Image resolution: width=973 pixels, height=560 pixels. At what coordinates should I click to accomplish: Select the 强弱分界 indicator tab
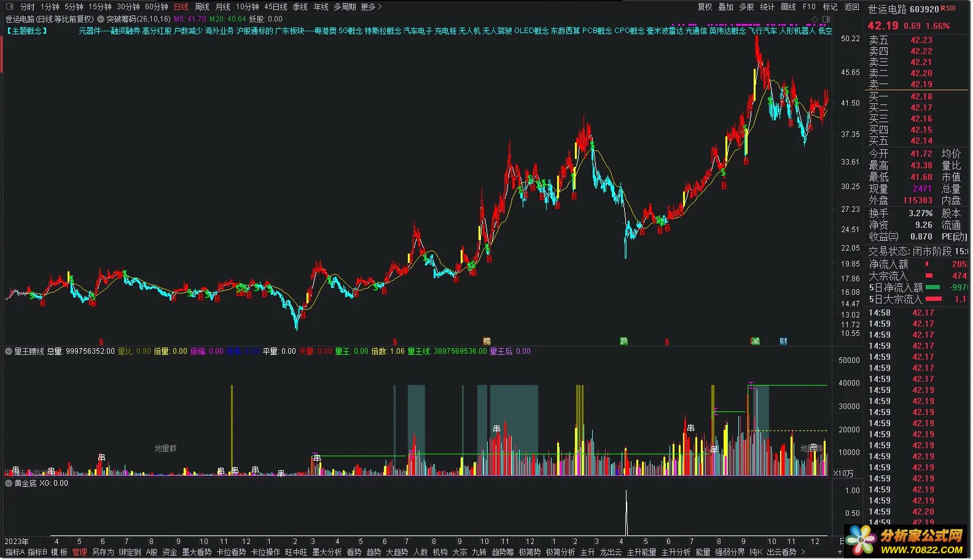(730, 552)
